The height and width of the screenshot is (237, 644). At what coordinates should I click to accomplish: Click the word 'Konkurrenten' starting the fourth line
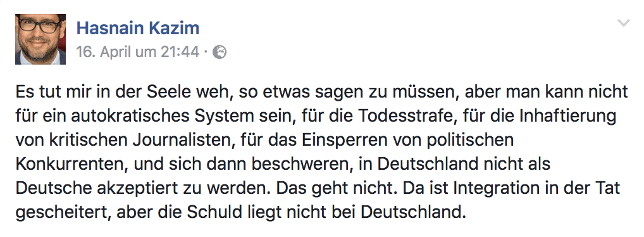point(68,165)
